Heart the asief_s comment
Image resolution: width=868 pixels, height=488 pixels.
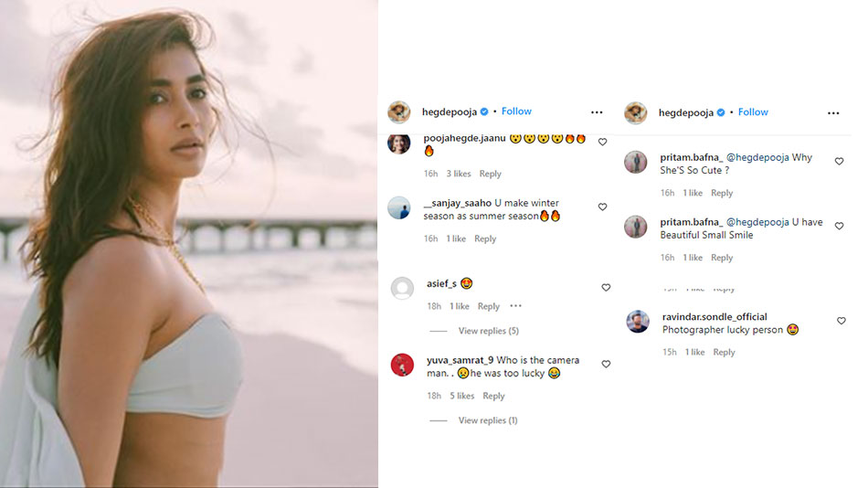click(606, 288)
